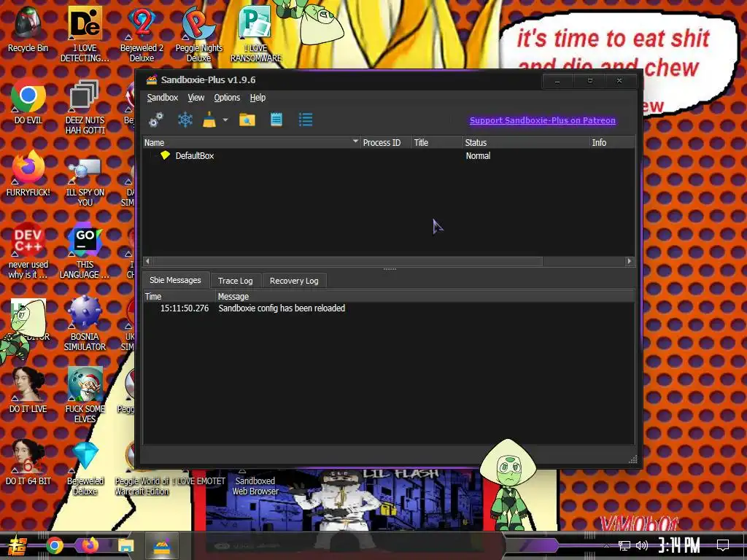The width and height of the screenshot is (747, 560).
Task: Open the Action Center notification icon
Action: tap(723, 545)
